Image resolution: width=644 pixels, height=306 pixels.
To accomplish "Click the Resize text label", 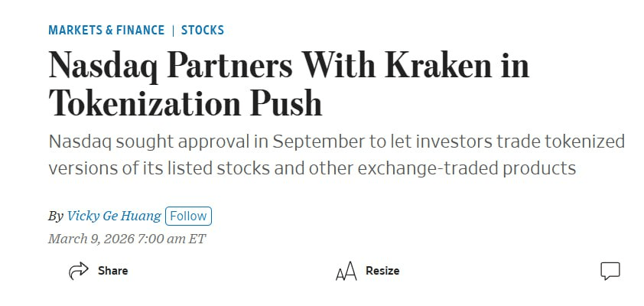I will [382, 271].
